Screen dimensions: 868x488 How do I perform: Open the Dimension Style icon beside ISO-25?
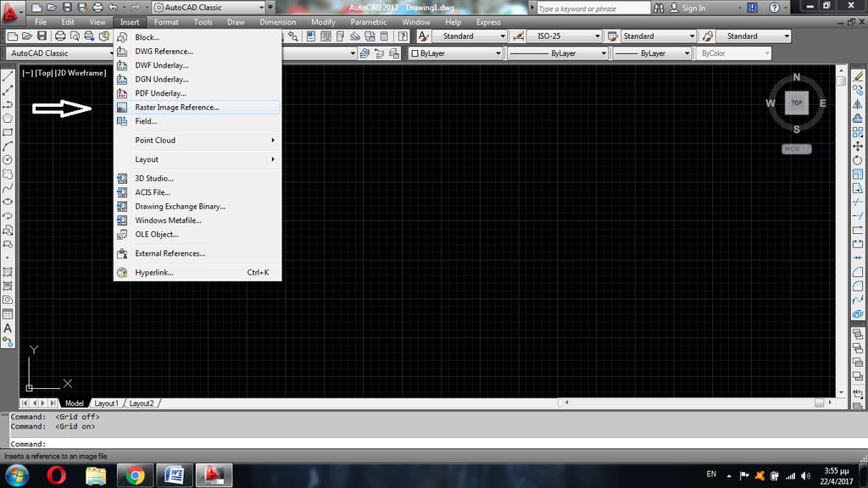(x=518, y=36)
